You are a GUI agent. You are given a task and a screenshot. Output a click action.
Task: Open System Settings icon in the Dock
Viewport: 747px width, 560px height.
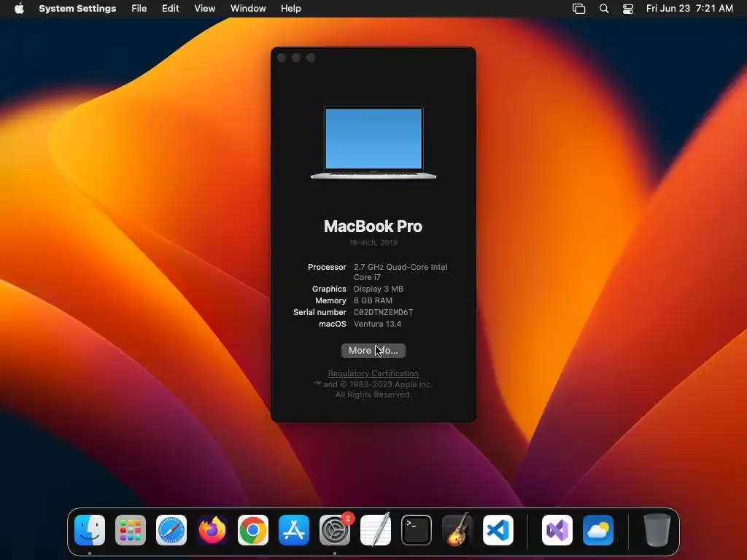(335, 530)
